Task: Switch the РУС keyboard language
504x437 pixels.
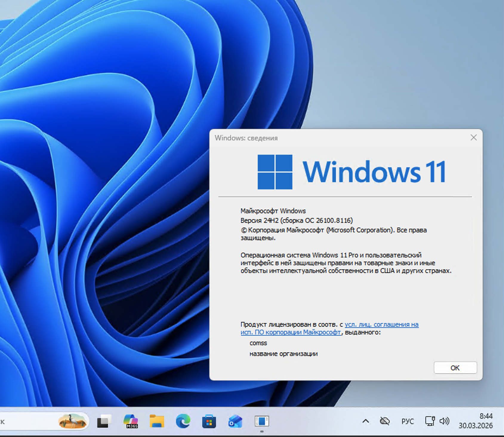Action: tap(408, 421)
